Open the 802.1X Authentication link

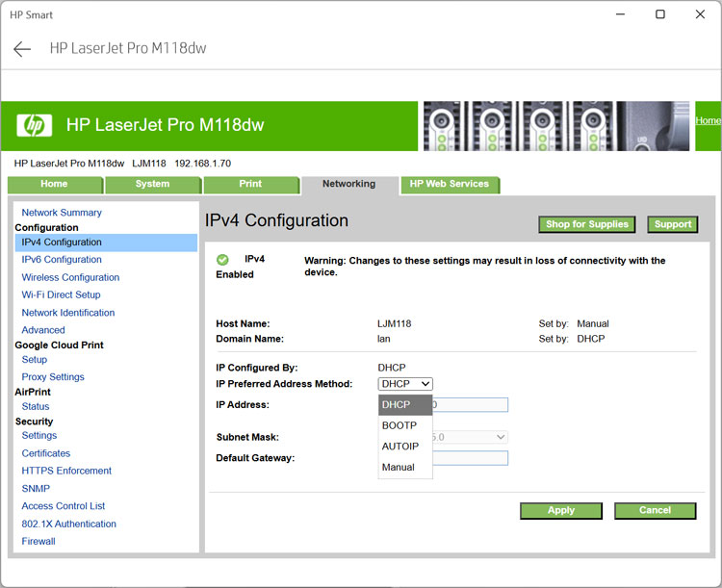pyautogui.click(x=68, y=524)
